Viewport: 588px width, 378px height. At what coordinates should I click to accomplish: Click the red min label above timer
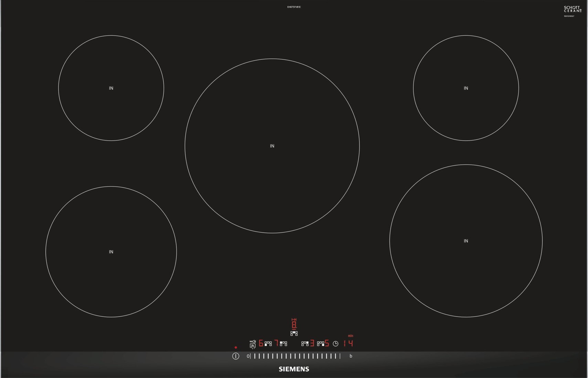[x=351, y=336]
